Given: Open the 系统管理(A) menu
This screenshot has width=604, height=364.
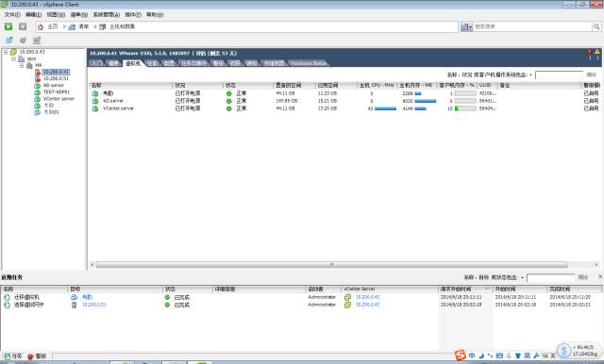Looking at the screenshot, I should point(107,15).
